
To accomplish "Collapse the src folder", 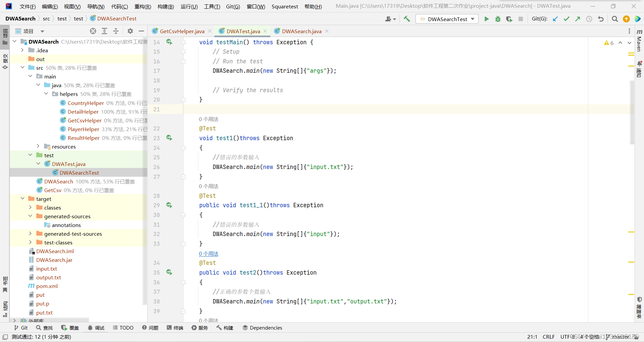I will [22, 67].
